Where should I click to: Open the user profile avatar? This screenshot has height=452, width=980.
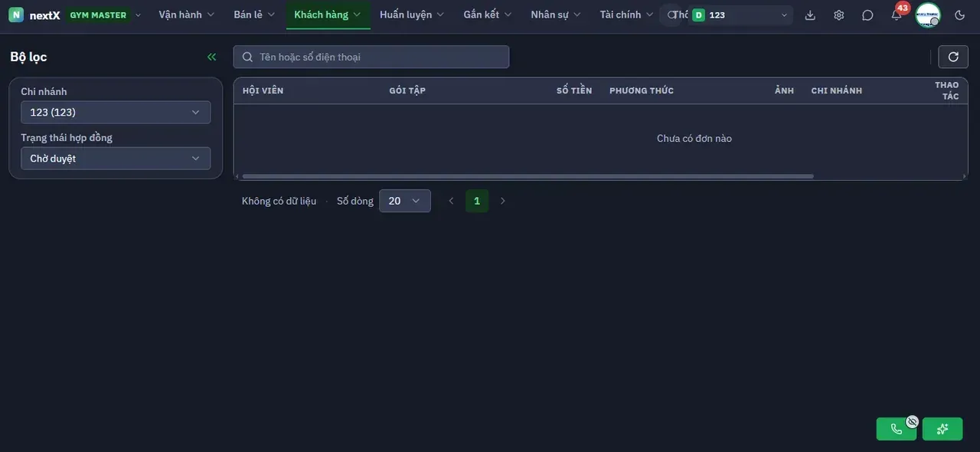[928, 15]
